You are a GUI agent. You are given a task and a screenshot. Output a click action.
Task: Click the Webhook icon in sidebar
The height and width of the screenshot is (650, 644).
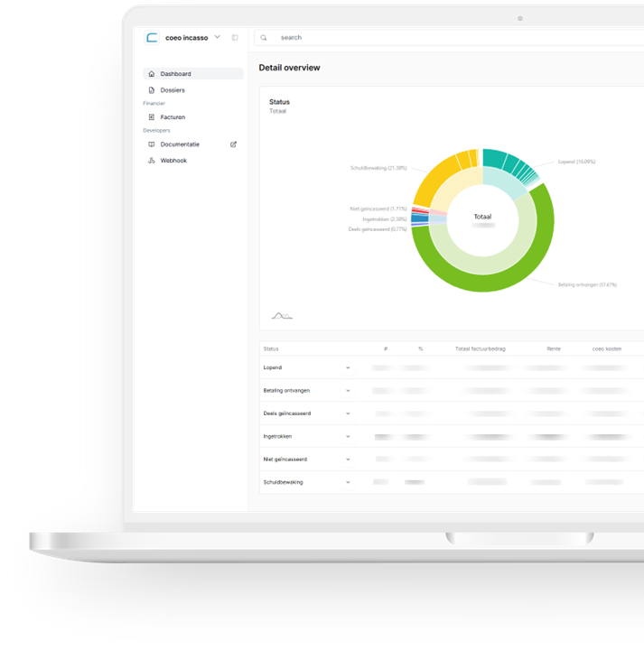point(152,161)
